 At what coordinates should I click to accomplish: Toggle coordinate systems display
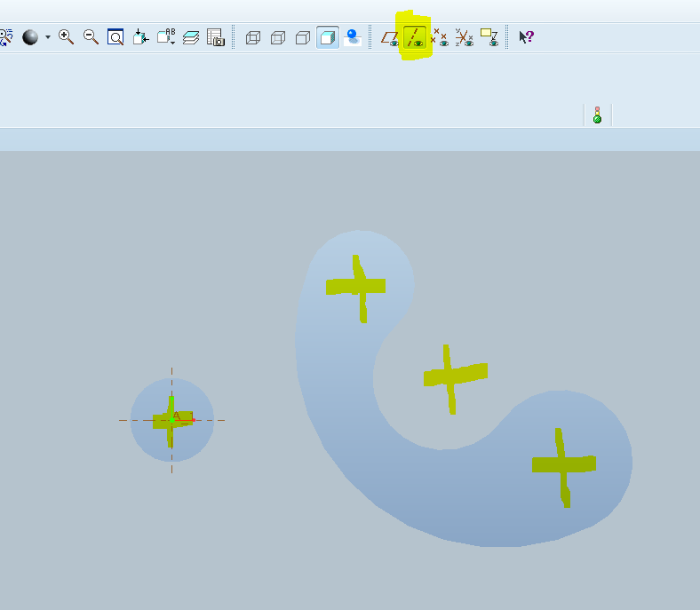pyautogui.click(x=465, y=37)
